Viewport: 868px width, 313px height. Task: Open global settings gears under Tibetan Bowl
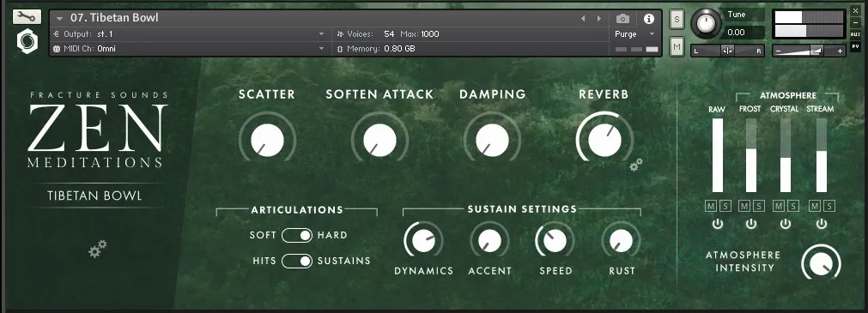97,249
